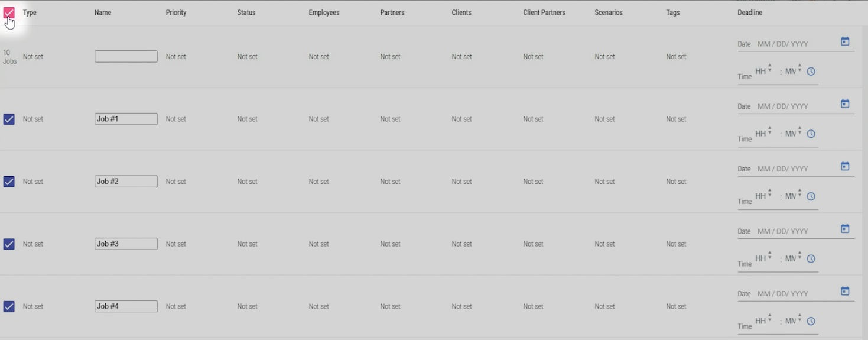Open the calendar picker for Job #4 deadline
Image resolution: width=868 pixels, height=340 pixels.
pos(845,292)
